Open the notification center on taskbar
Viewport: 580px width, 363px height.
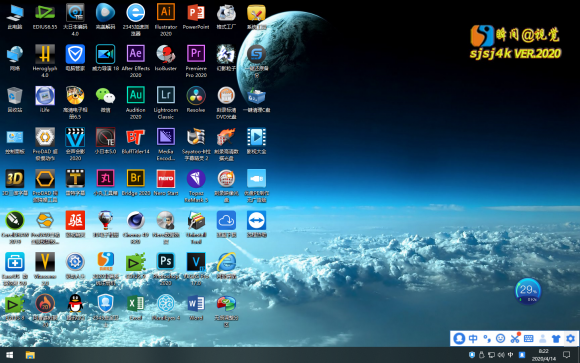click(x=566, y=355)
